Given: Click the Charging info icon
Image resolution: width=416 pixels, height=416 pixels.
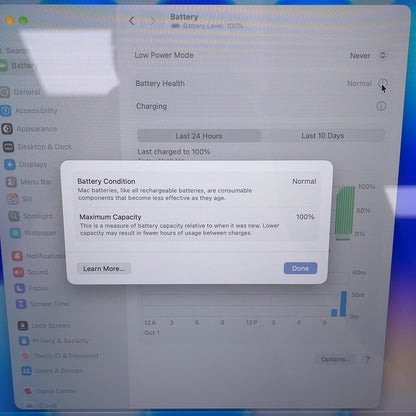Looking at the screenshot, I should pos(381,106).
